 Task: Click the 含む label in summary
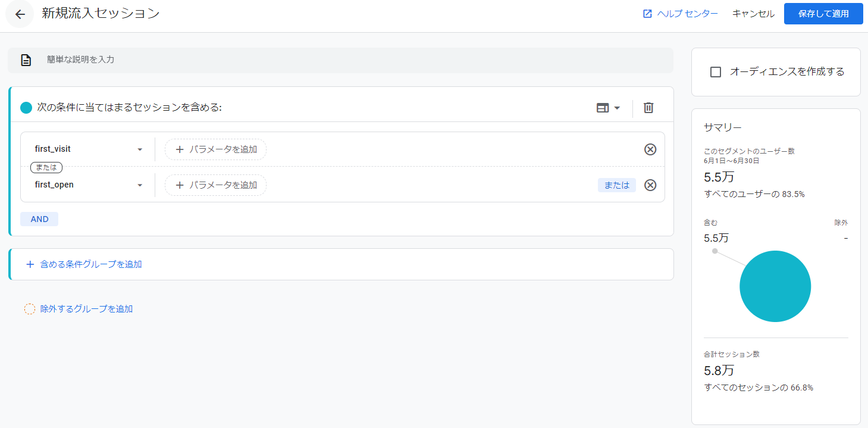tap(711, 223)
